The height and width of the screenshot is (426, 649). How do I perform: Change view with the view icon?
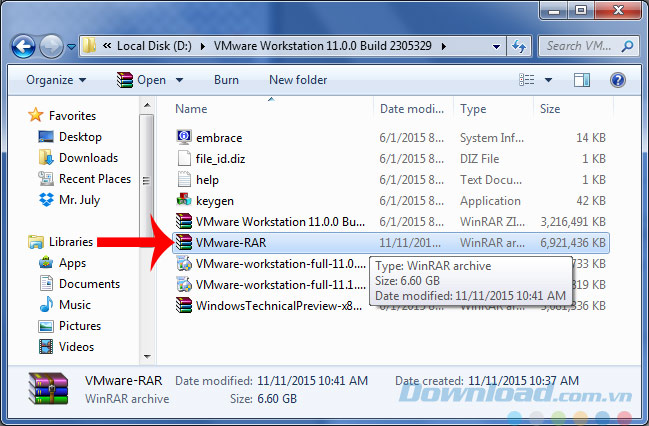pos(526,79)
